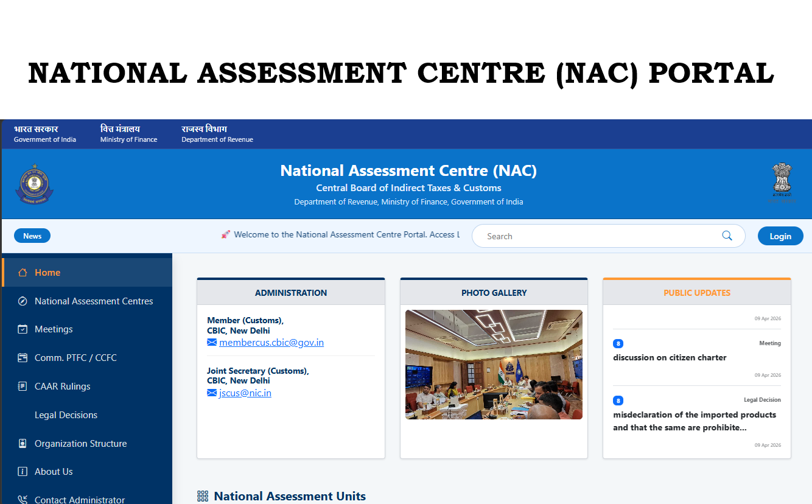Click the rocket icon in the news ticker
Viewport: 812px width, 504px height.
coord(226,234)
